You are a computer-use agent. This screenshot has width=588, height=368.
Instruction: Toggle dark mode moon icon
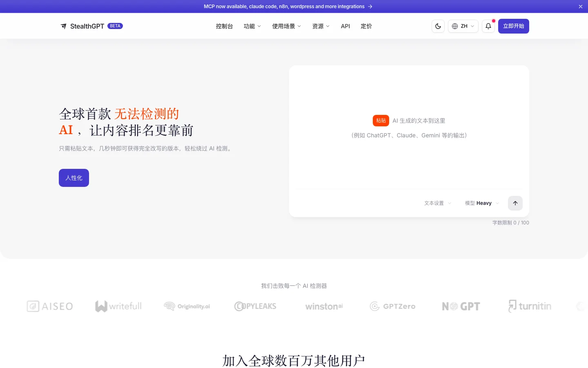438,26
